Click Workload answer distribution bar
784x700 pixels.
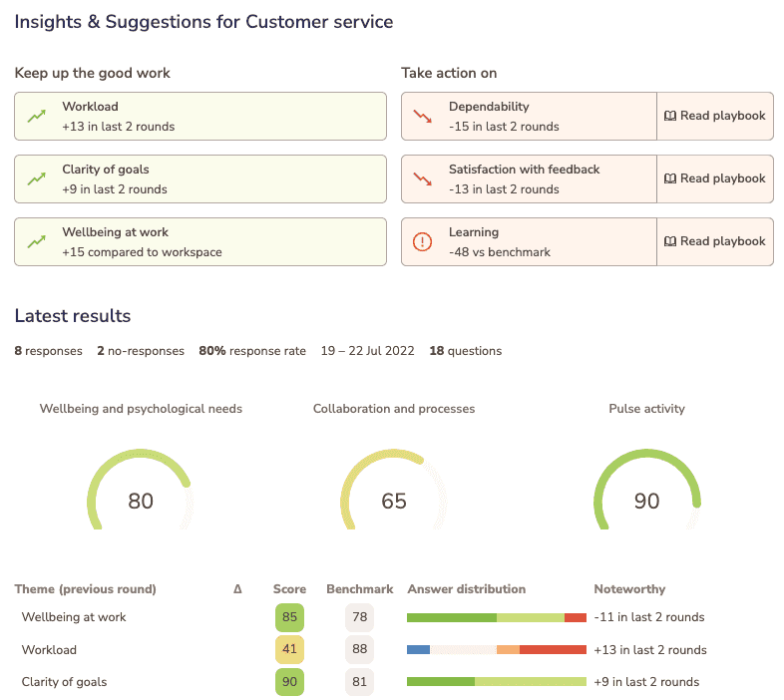click(497, 649)
